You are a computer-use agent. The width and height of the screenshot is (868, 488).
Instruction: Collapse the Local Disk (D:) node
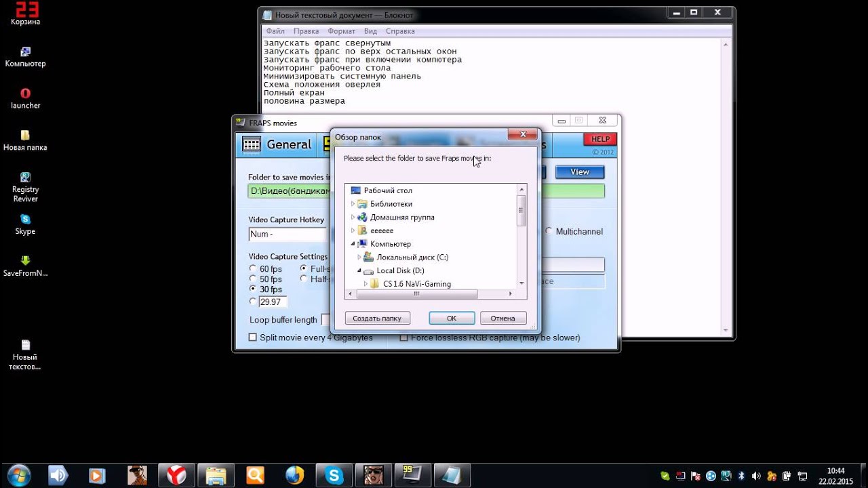pos(359,270)
